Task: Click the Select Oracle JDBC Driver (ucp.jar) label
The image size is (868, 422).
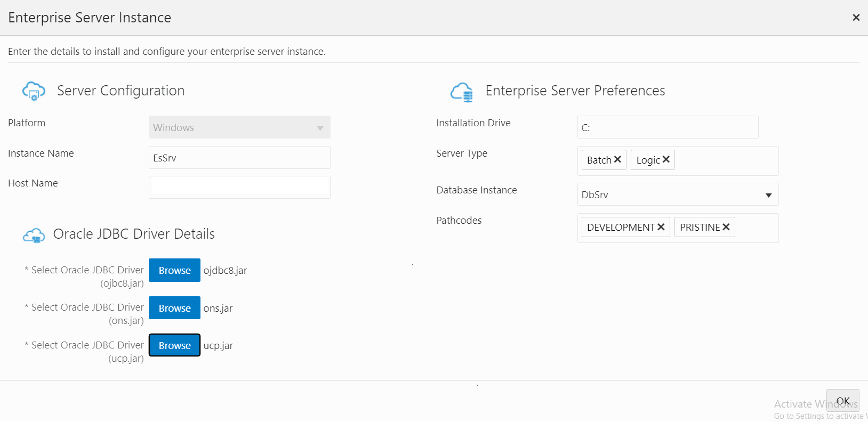Action: [84, 352]
